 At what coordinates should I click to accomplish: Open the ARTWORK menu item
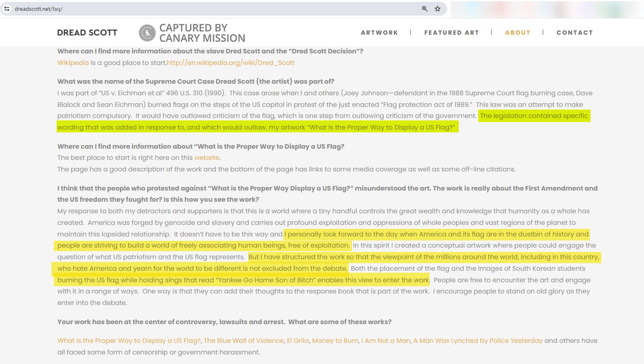click(379, 33)
